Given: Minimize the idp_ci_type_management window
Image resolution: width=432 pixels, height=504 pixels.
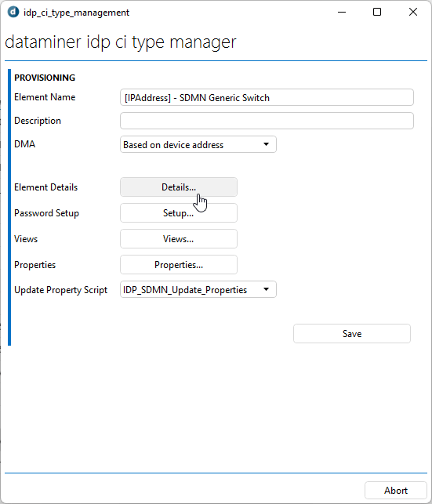Looking at the screenshot, I should pos(342,13).
